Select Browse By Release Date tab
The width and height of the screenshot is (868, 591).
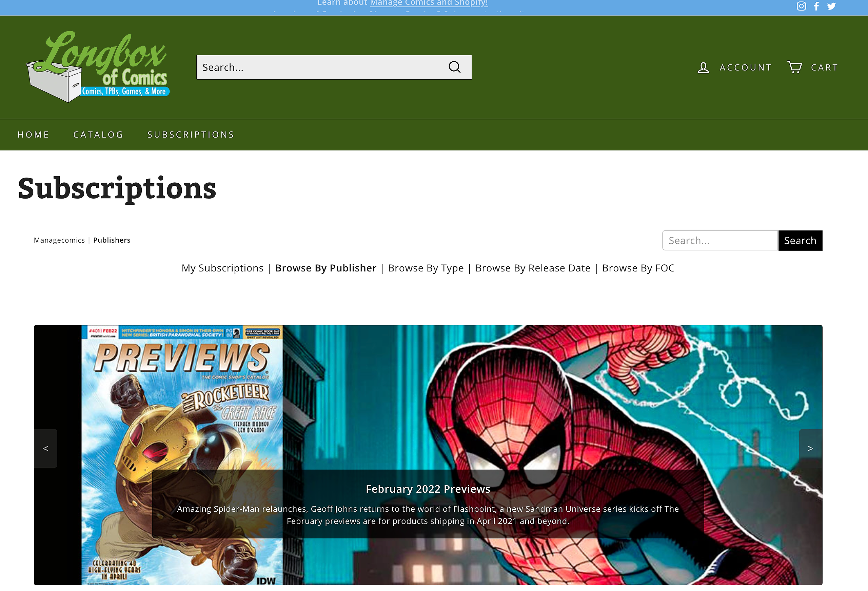point(533,268)
